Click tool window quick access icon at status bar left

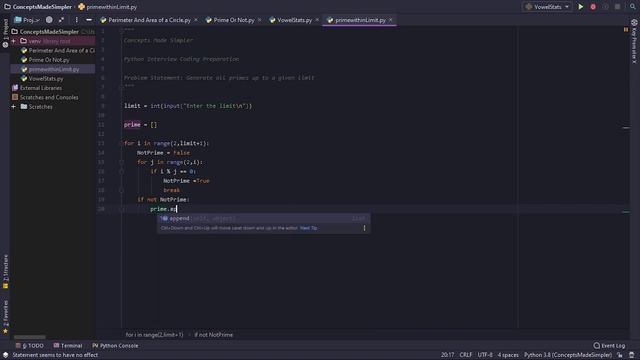(5, 355)
